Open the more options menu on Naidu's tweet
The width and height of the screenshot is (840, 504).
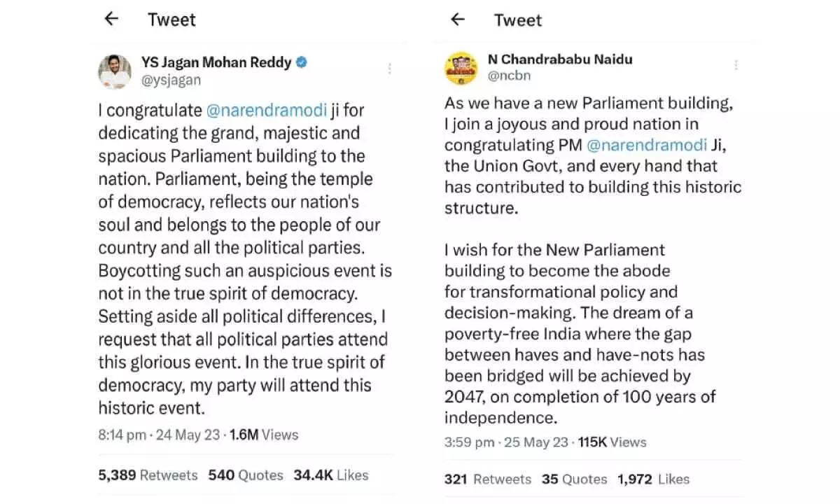pyautogui.click(x=736, y=65)
